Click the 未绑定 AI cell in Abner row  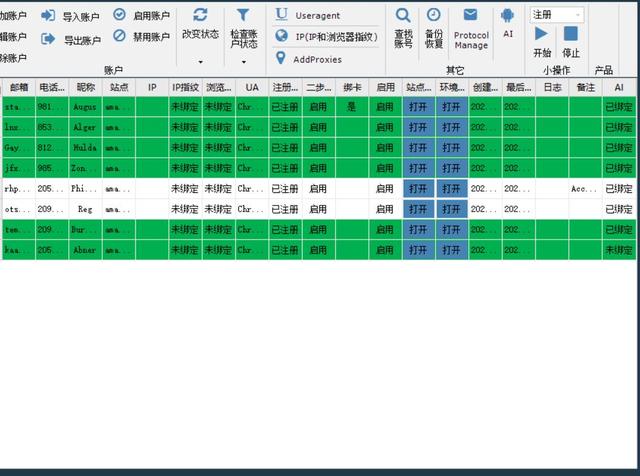(x=619, y=250)
